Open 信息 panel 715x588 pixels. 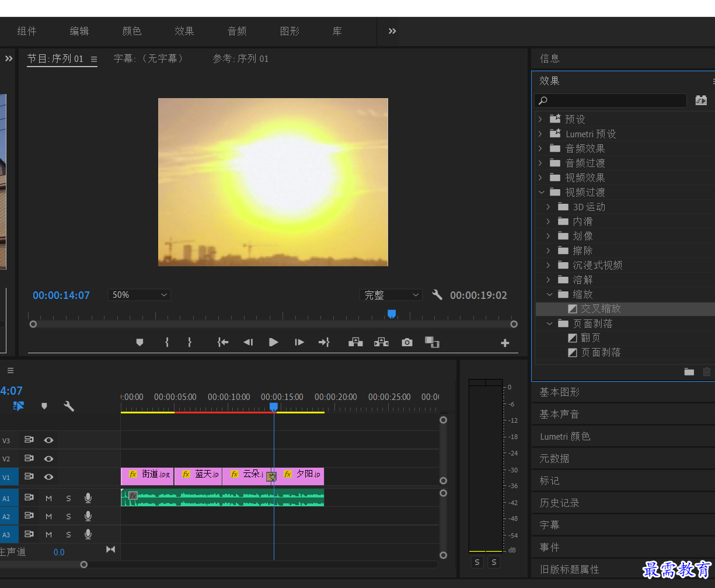550,58
